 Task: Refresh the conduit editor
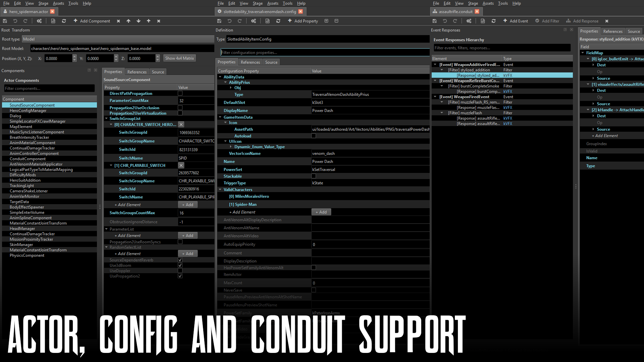[493, 21]
